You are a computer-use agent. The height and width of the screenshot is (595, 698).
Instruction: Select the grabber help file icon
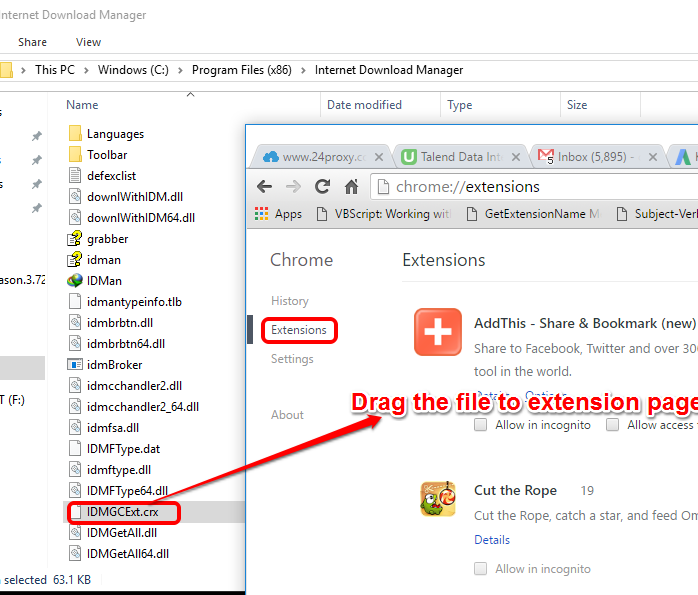click(x=75, y=239)
